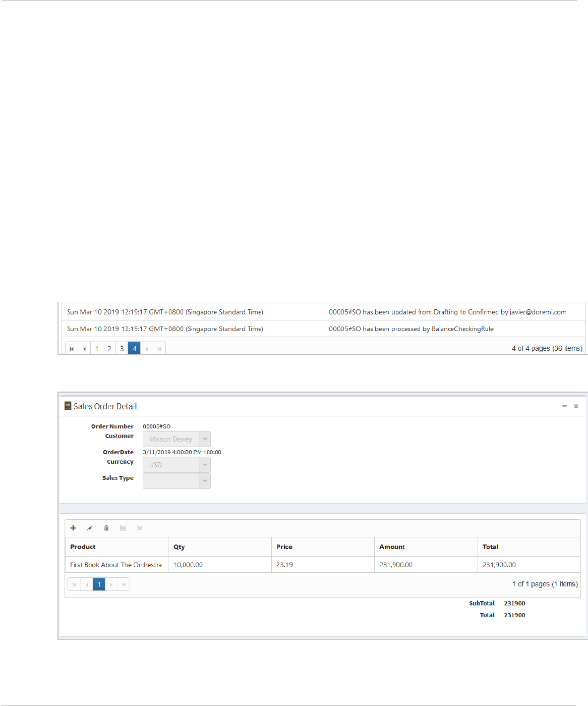
Task: Sort grid by Qty column header
Action: point(220,547)
